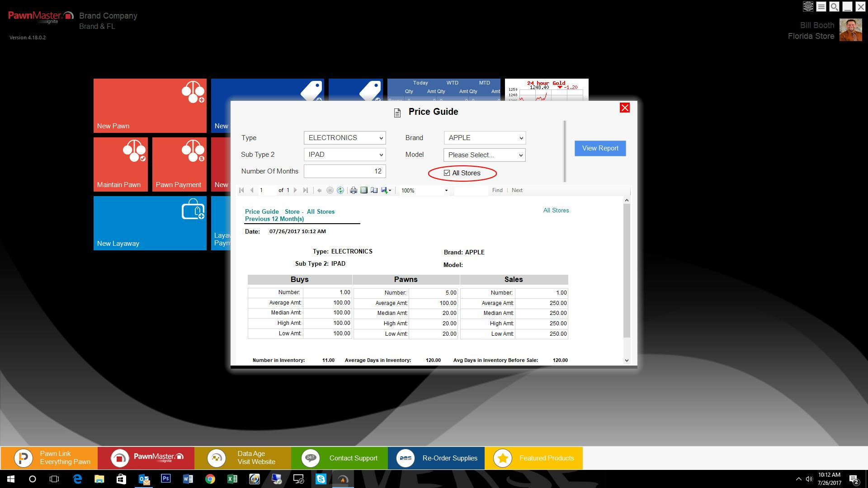
Task: Click the refresh report icon
Action: coord(340,190)
